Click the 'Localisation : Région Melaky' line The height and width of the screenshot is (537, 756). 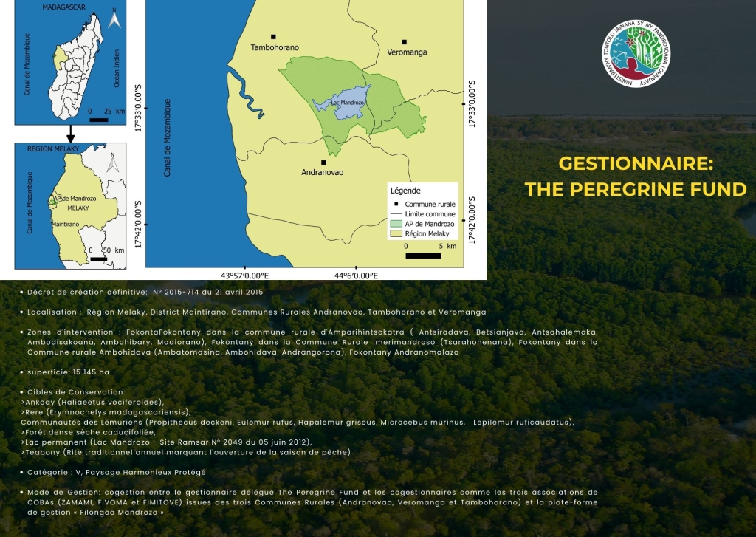click(256, 312)
